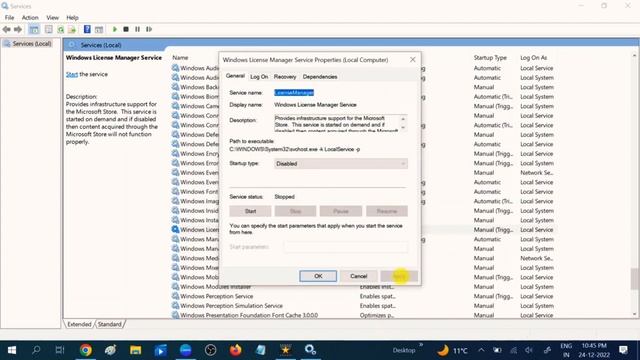Open the Action menu

[x=30, y=18]
